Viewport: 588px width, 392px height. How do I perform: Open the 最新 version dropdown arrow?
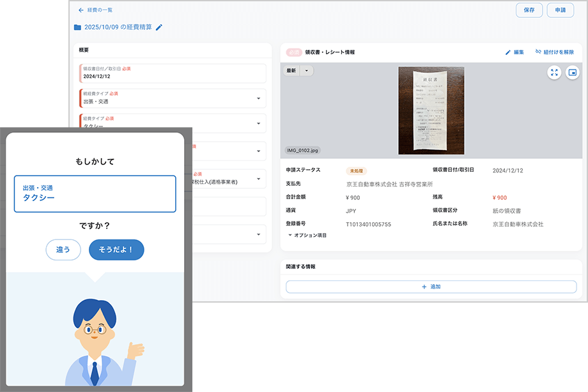306,71
